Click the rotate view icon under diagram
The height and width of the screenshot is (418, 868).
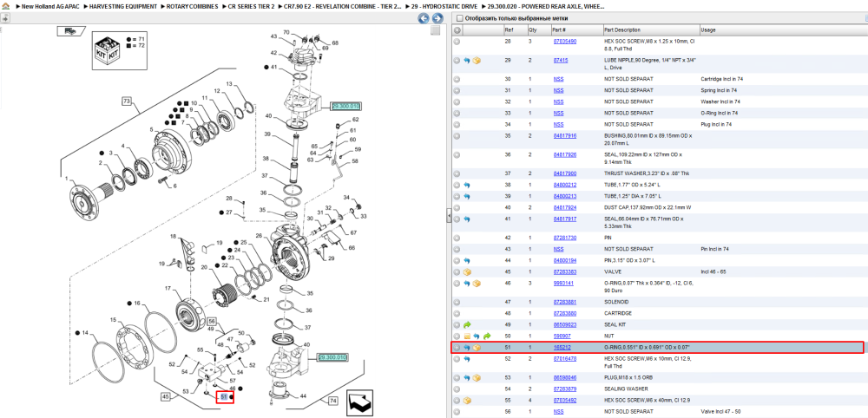click(360, 403)
